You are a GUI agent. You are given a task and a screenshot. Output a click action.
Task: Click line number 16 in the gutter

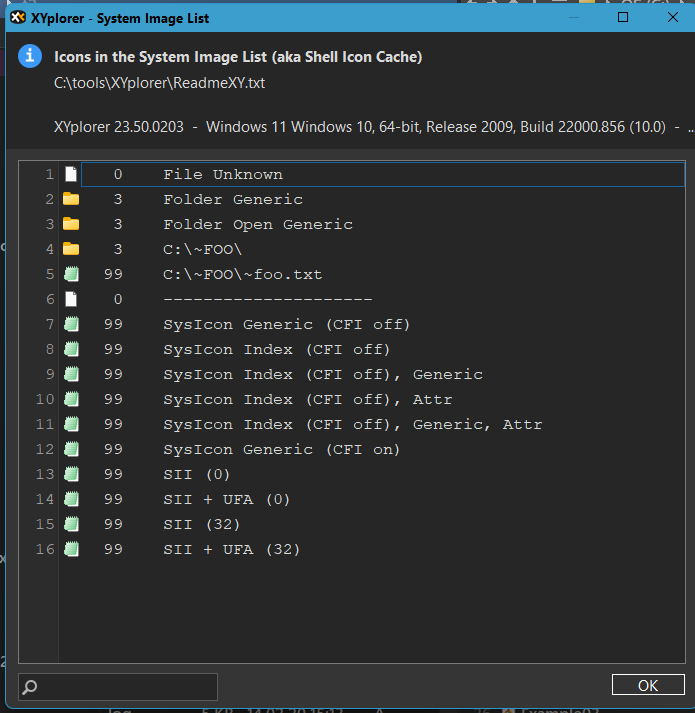(45, 549)
